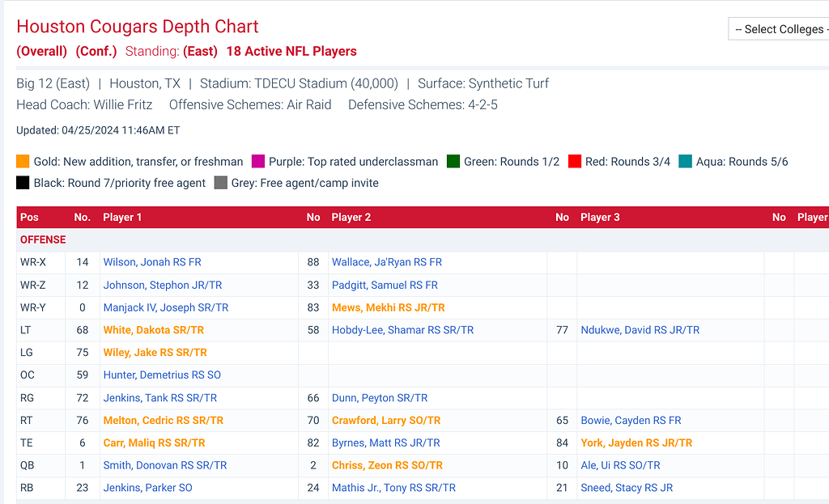Click the Aqua Rounds 5/6 swatch

(685, 161)
